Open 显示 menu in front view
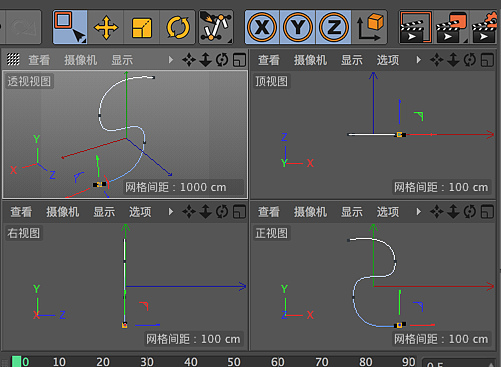501x367 pixels. 352,212
